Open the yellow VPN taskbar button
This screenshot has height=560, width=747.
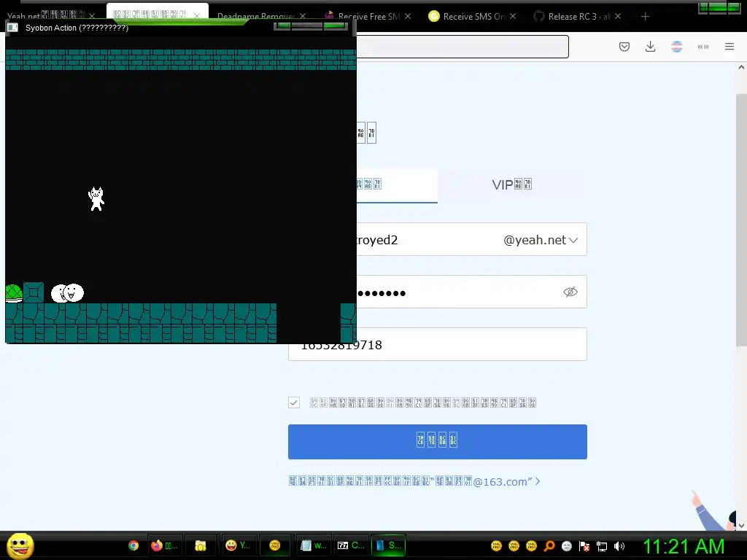pos(275,545)
